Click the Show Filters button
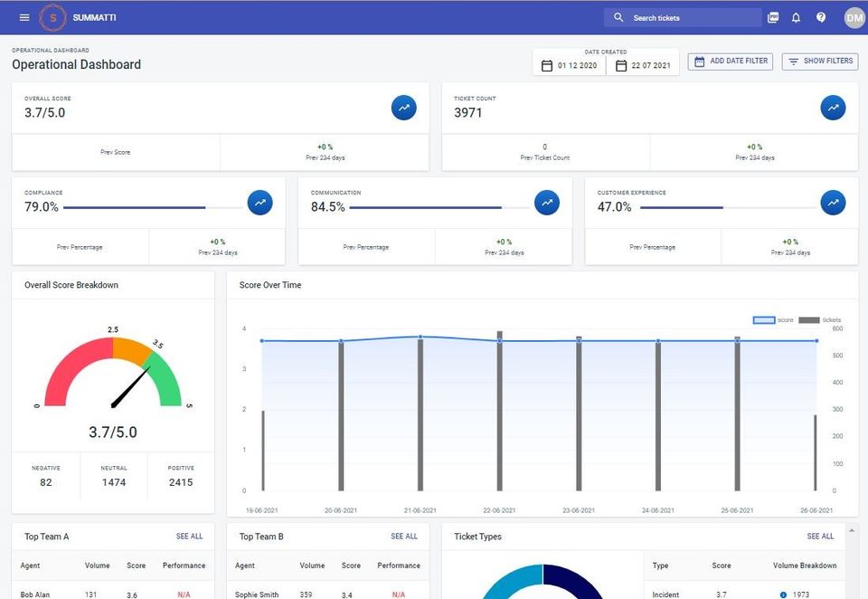 pyautogui.click(x=820, y=61)
